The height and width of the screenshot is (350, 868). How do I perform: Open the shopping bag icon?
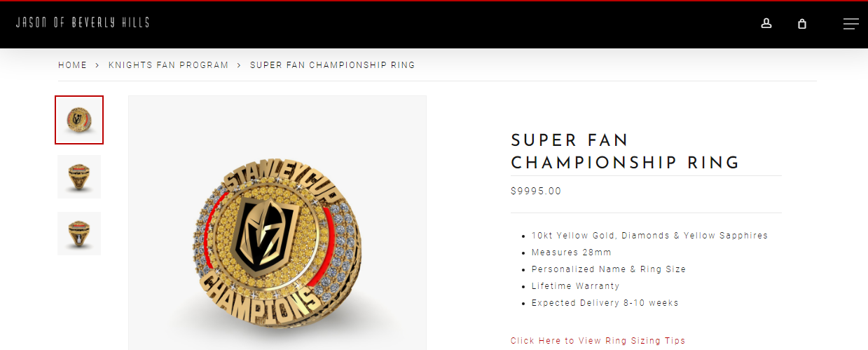(802, 24)
